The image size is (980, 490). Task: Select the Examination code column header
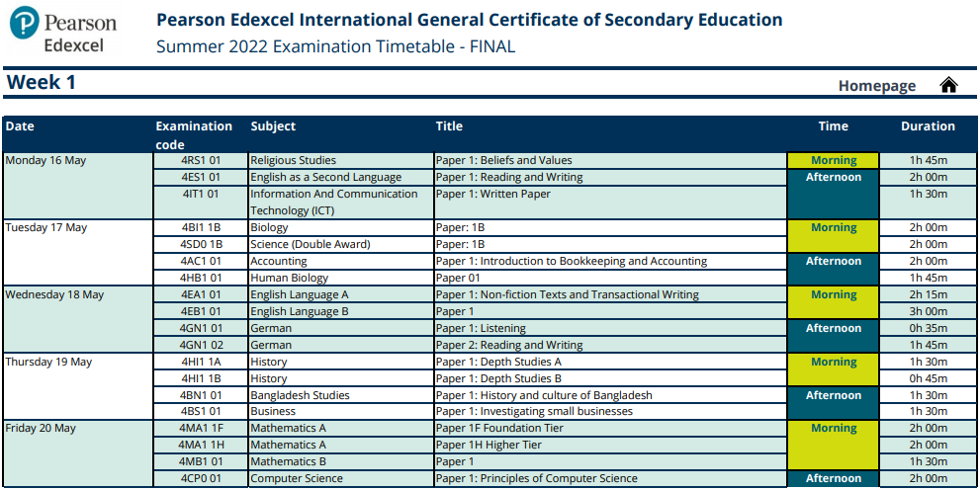click(194, 134)
